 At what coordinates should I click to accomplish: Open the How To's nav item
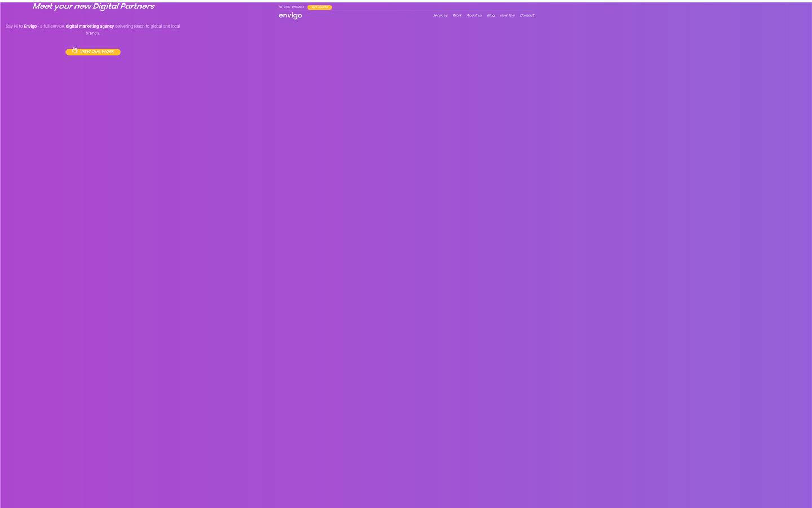pyautogui.click(x=507, y=16)
